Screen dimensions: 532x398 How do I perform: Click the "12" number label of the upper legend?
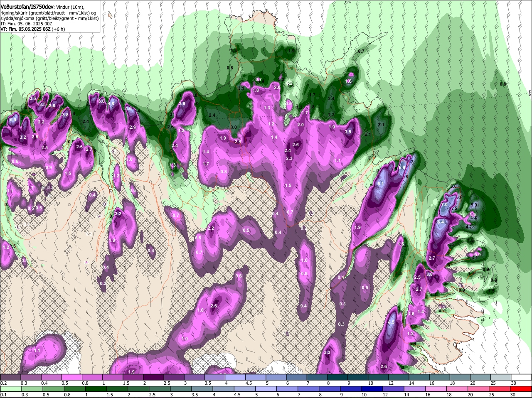click(391, 383)
